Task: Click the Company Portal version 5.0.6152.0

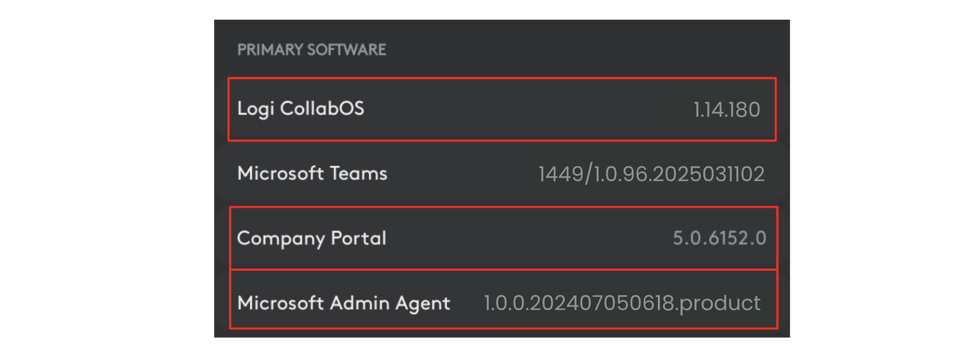Action: 719,238
